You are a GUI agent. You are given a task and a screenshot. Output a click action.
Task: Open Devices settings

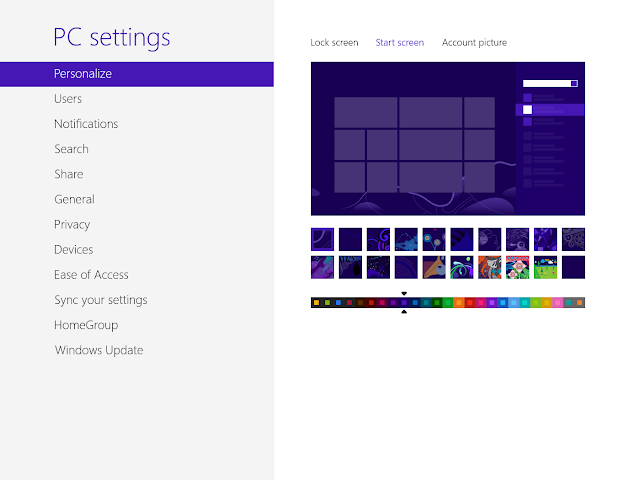tap(73, 250)
